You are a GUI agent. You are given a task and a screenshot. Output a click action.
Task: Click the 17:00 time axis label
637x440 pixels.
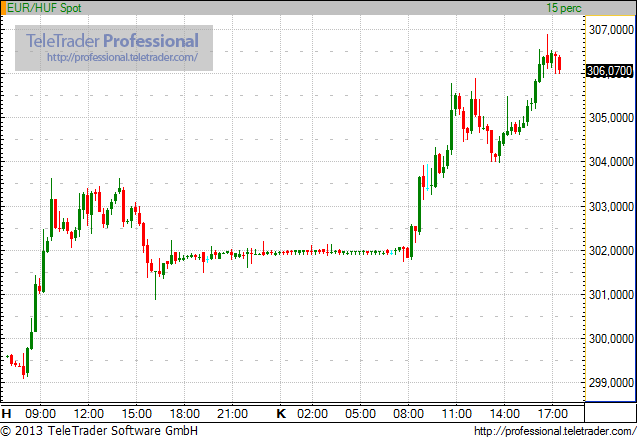click(552, 414)
